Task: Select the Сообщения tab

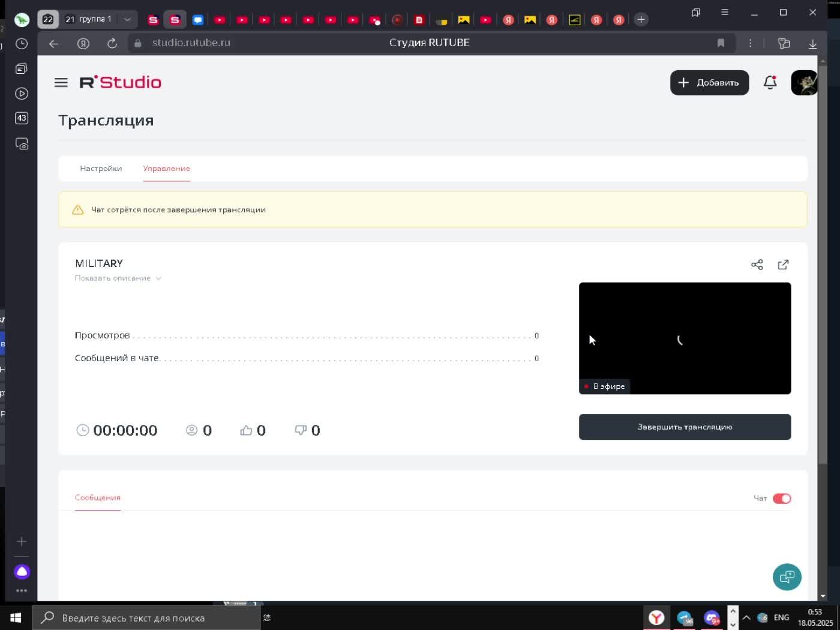Action: pos(98,497)
